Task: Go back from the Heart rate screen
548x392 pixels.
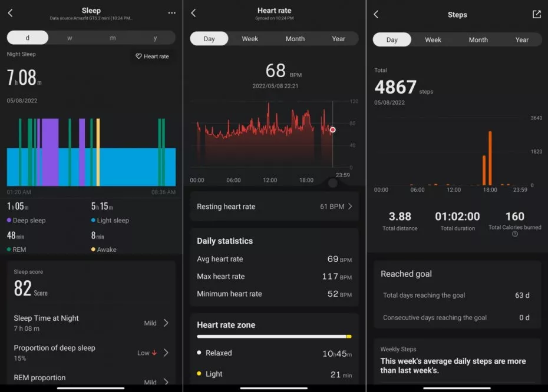Action: (x=194, y=12)
